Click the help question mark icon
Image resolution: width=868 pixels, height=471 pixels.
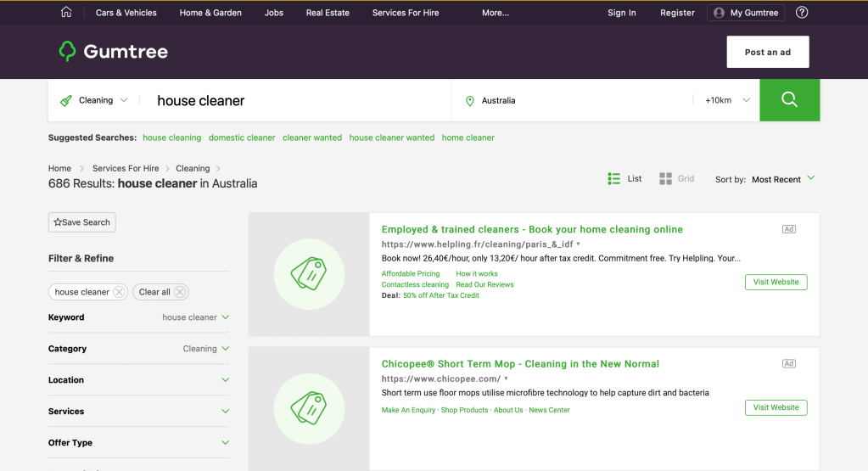[802, 13]
